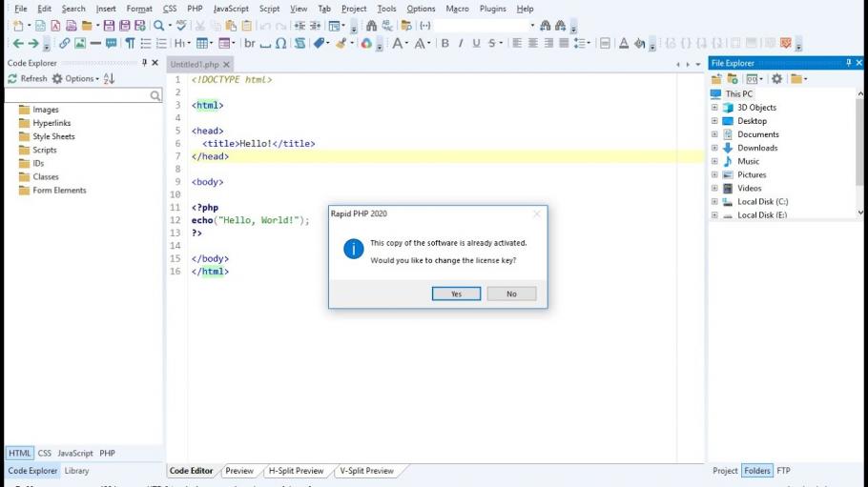The height and width of the screenshot is (487, 868).
Task: Navigate forward with the green right arrow
Action: (33, 43)
